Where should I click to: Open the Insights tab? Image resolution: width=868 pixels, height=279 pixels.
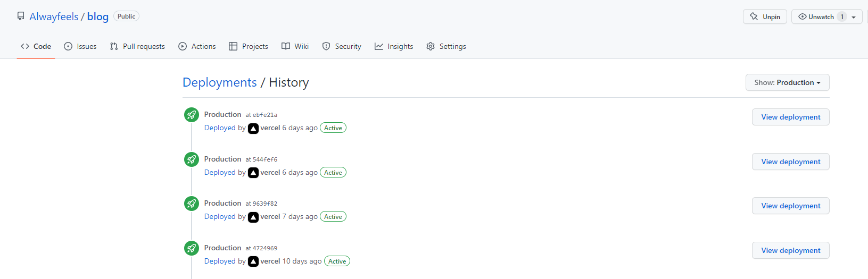[x=394, y=46]
